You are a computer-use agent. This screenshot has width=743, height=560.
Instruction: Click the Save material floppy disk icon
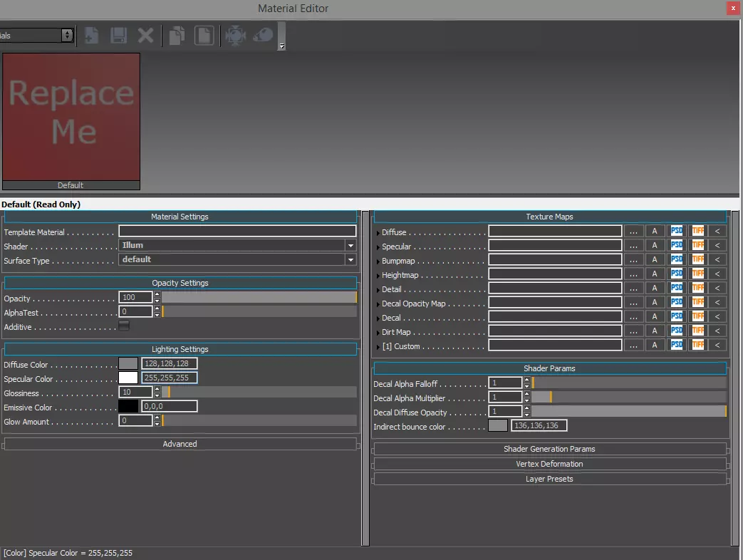118,35
